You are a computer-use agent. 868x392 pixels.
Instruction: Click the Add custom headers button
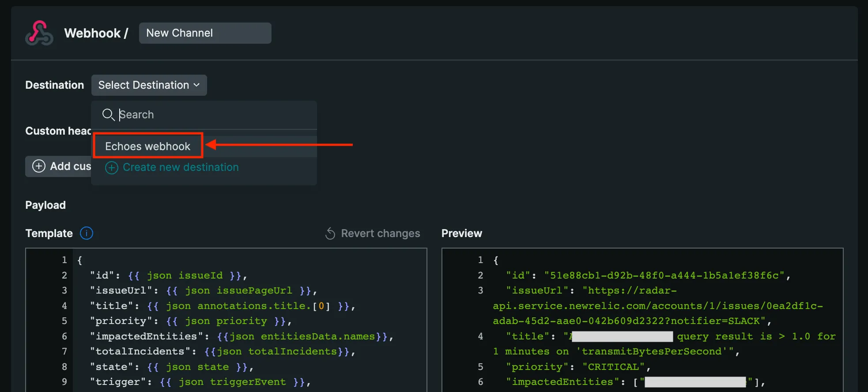(x=58, y=166)
